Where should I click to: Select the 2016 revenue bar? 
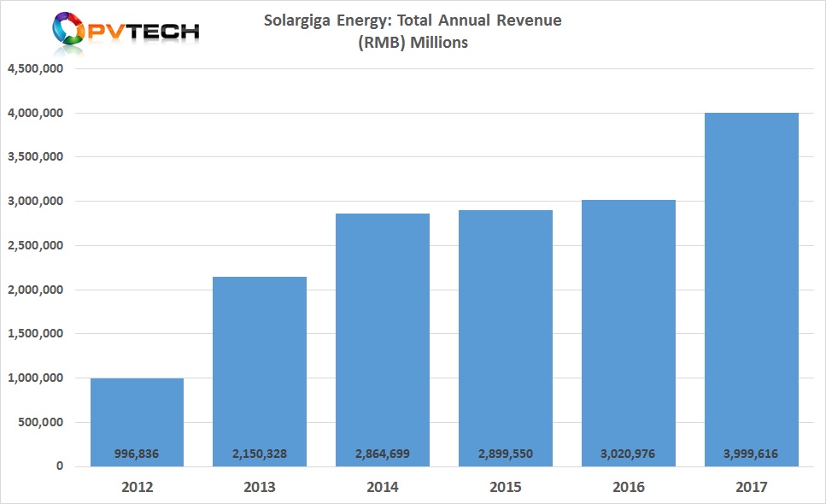coord(629,333)
